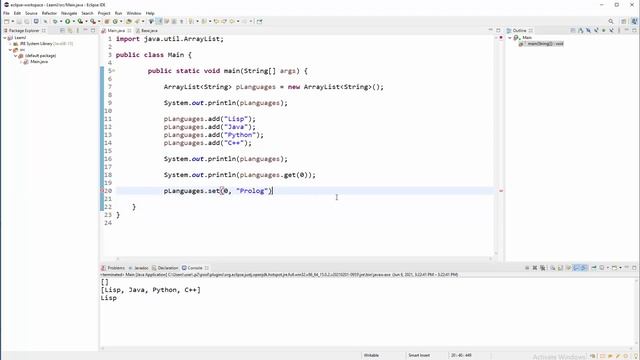
Task: Click the Display Selected Console icon
Action: (x=602, y=268)
